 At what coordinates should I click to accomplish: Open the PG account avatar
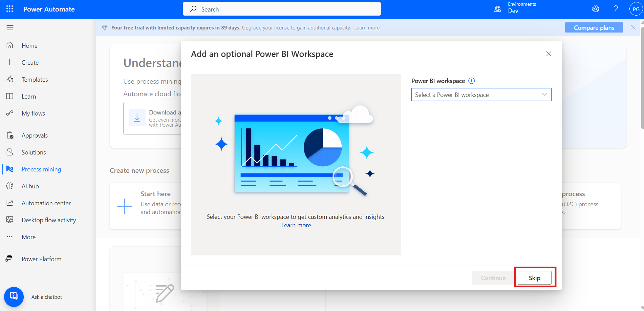point(636,9)
